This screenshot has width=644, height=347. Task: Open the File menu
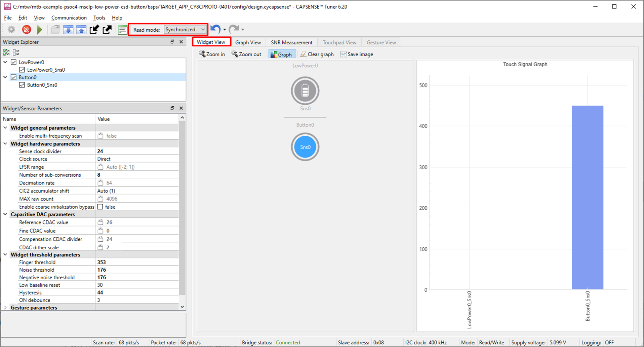pyautogui.click(x=8, y=18)
